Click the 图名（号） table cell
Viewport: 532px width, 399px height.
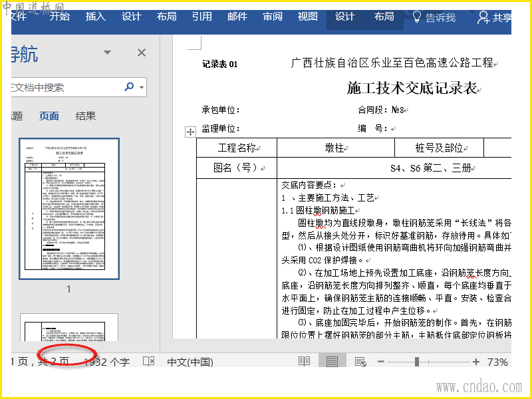coord(237,168)
